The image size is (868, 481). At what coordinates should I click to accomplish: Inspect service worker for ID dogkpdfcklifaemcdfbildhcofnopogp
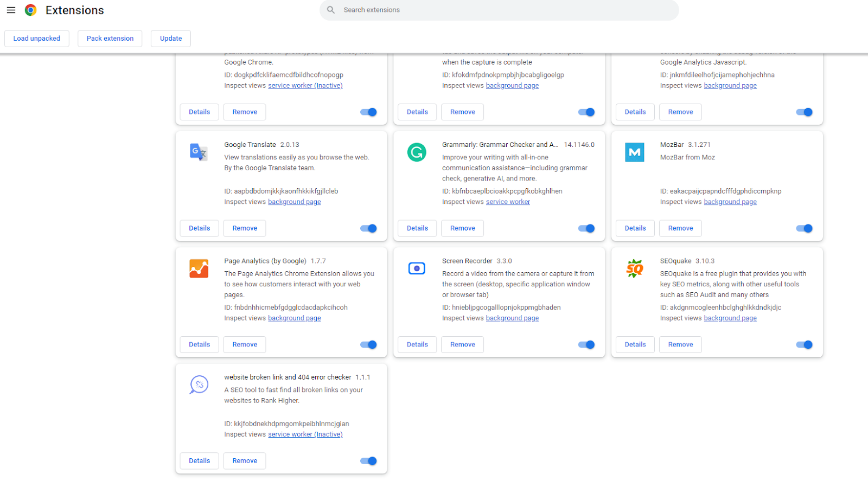pyautogui.click(x=305, y=86)
